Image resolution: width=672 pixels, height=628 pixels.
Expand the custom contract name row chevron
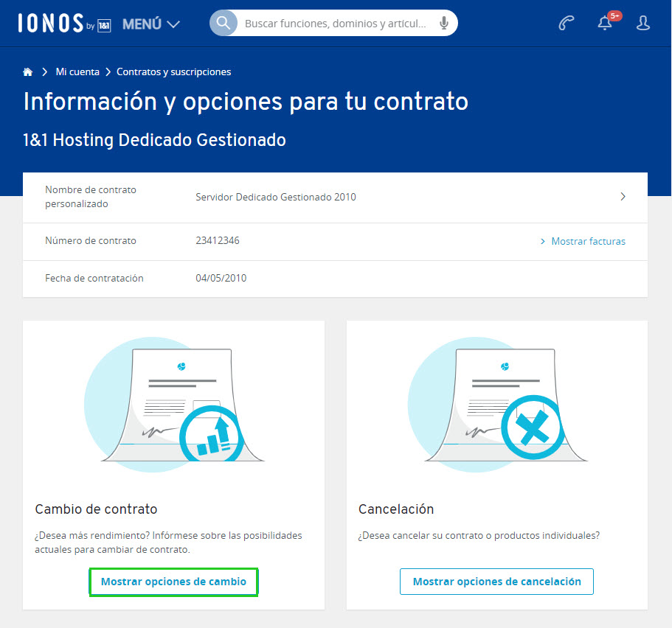[x=623, y=197]
